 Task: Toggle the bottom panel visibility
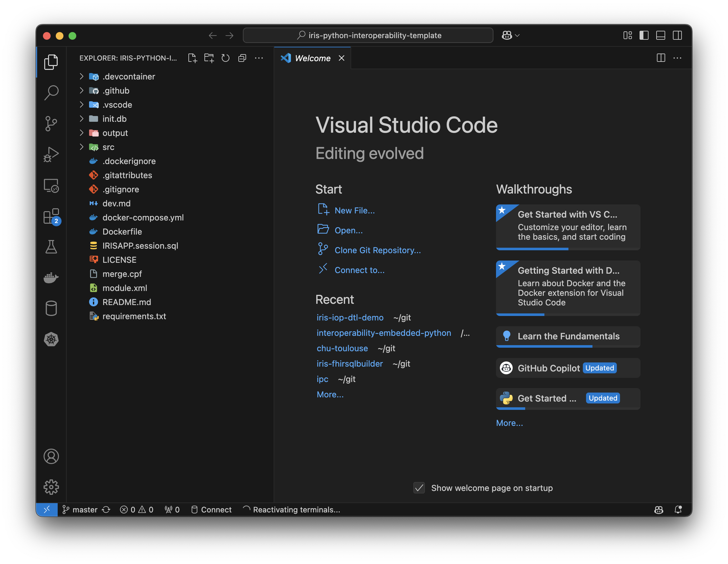click(661, 35)
